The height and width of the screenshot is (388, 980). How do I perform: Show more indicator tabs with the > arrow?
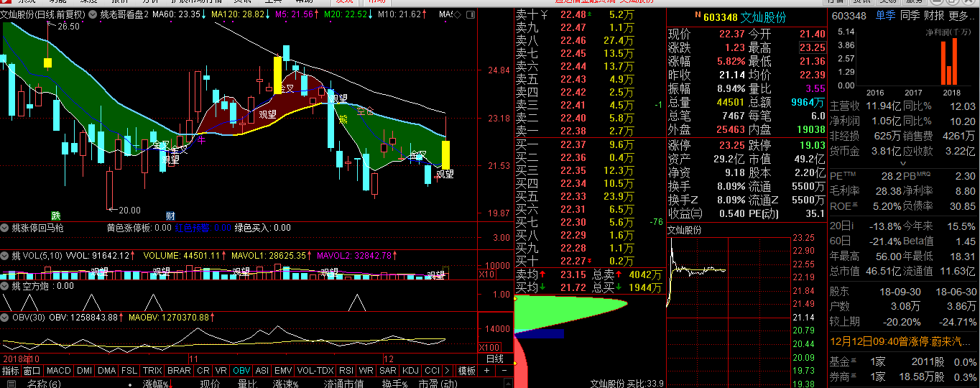pyautogui.click(x=448, y=371)
